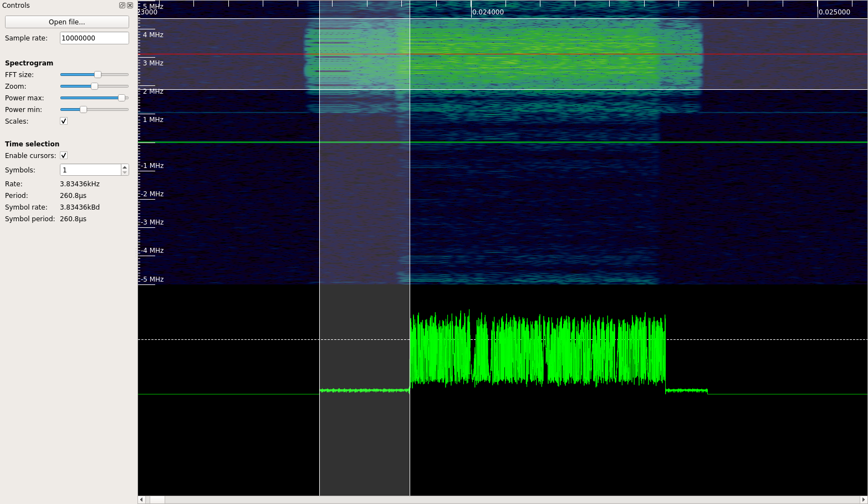The width and height of the screenshot is (868, 504).
Task: Click the Open file... button
Action: 67,22
